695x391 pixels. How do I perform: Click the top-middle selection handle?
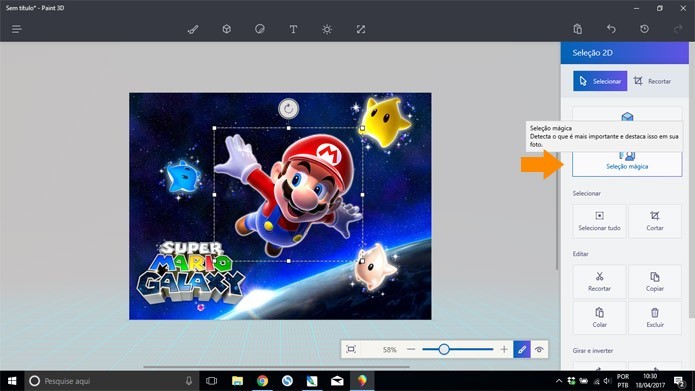point(289,128)
